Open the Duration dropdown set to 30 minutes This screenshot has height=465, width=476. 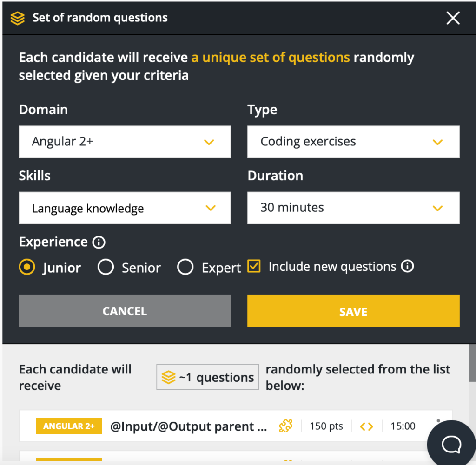click(x=353, y=208)
